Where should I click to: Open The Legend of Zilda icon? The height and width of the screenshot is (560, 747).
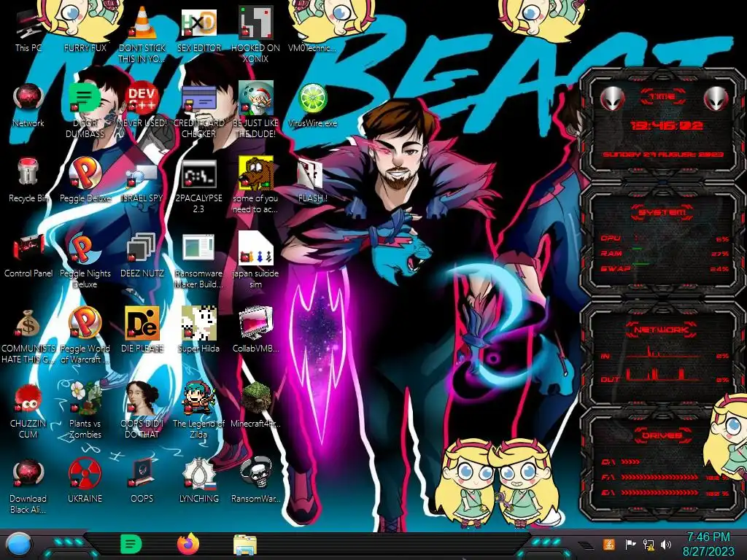pyautogui.click(x=198, y=398)
